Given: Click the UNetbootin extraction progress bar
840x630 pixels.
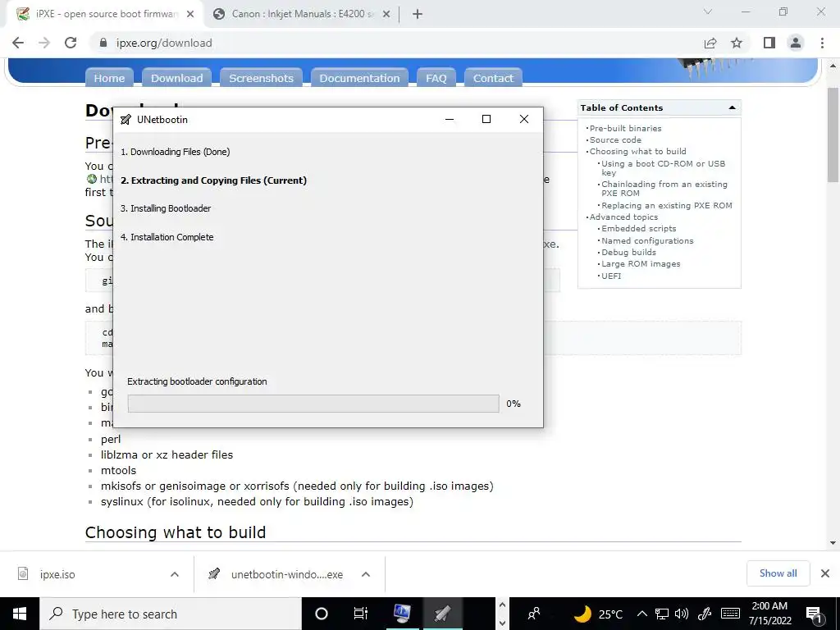Looking at the screenshot, I should [313, 404].
